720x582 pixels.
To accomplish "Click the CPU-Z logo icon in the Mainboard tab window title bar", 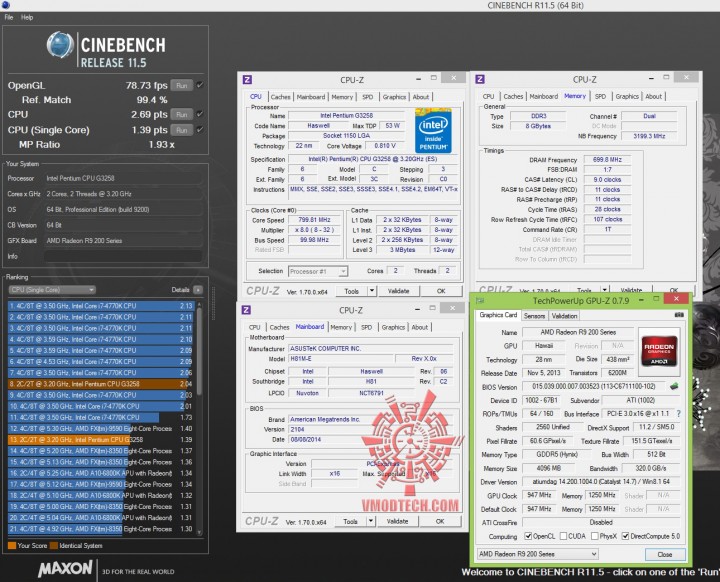I will point(246,310).
